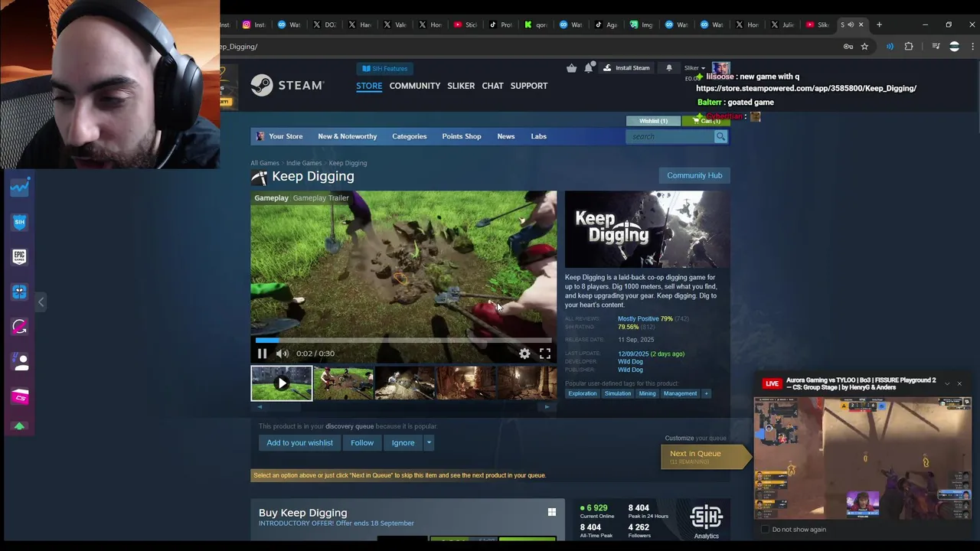Open Wild Dog developer link
The height and width of the screenshot is (551, 980).
point(630,361)
